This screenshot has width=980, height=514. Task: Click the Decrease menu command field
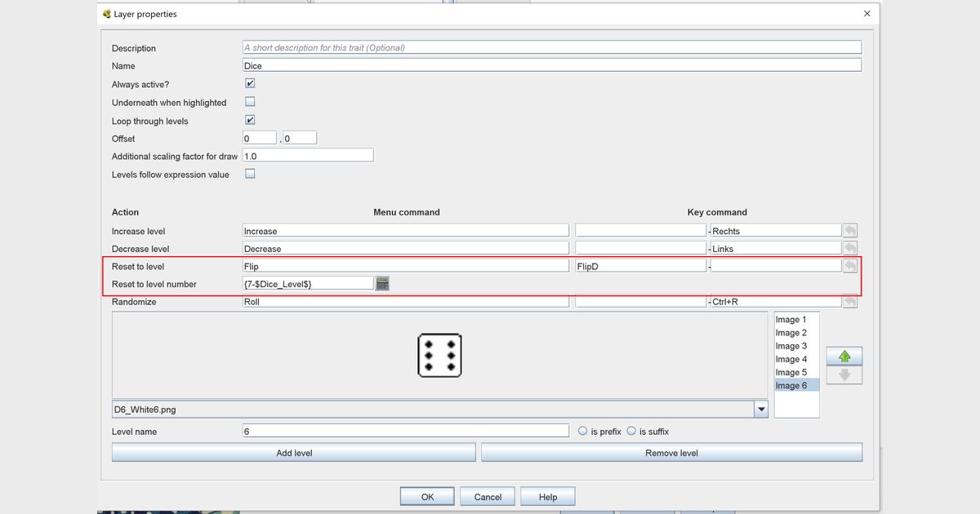pos(406,249)
